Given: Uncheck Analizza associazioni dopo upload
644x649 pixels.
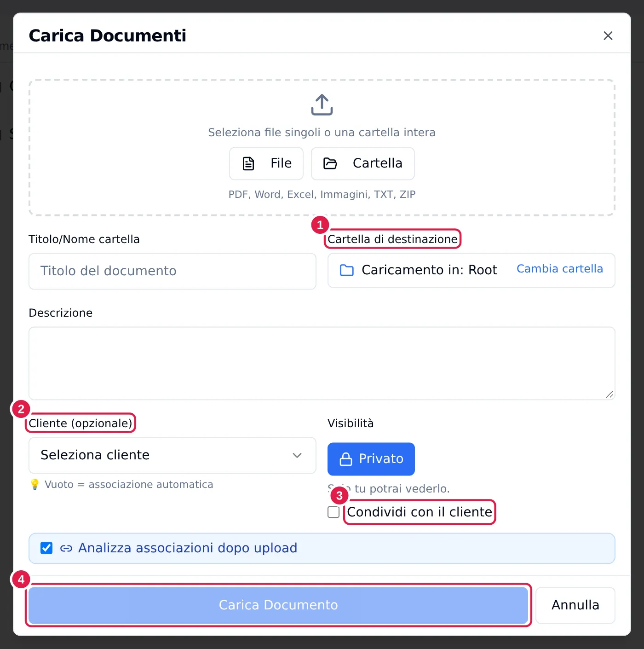Looking at the screenshot, I should click(x=46, y=548).
